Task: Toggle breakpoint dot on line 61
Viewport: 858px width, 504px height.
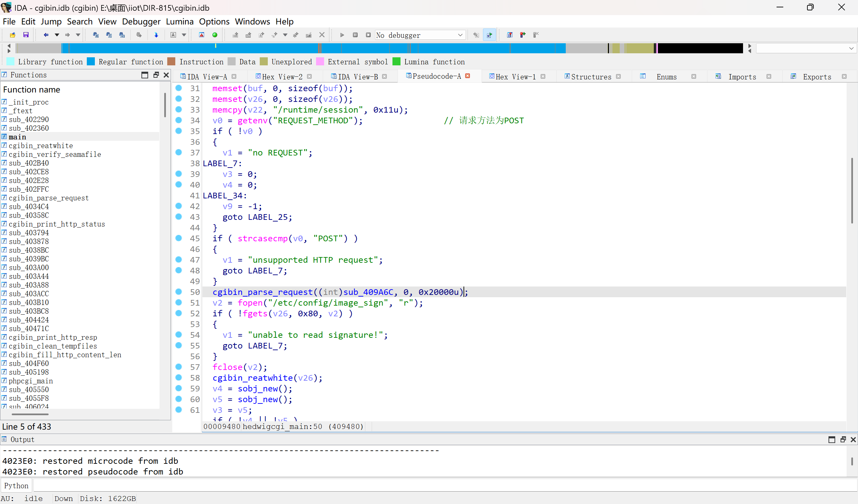Action: point(178,409)
